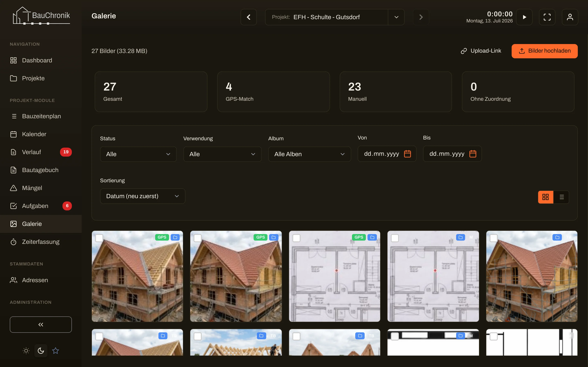Viewport: 588px width, 367px height.
Task: Choose the star theme icon
Action: pyautogui.click(x=56, y=350)
